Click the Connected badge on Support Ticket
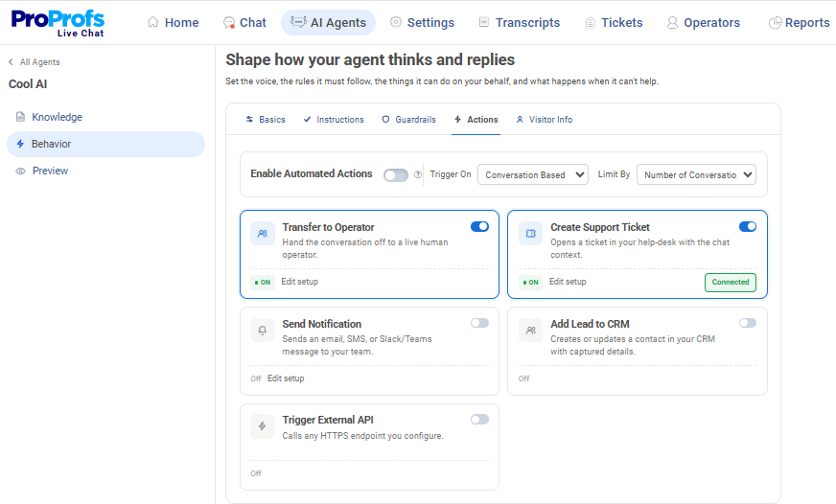The height and width of the screenshot is (504, 836). tap(731, 283)
